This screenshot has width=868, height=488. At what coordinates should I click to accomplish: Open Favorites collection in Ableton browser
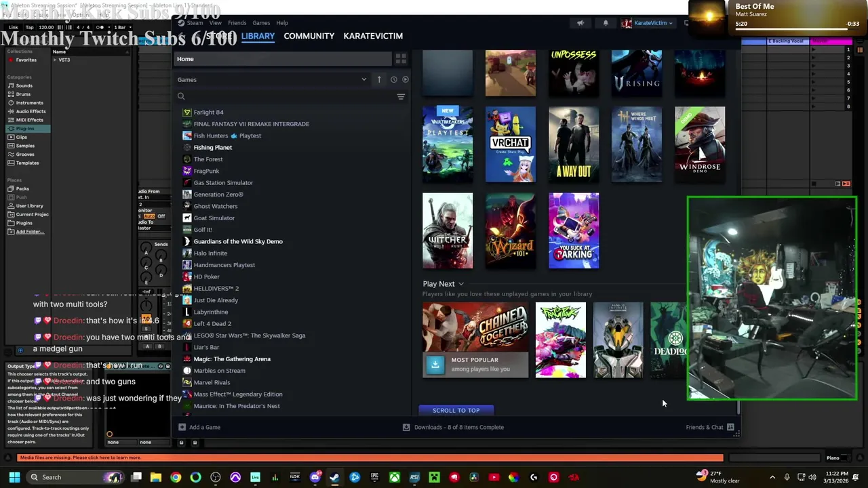point(26,60)
